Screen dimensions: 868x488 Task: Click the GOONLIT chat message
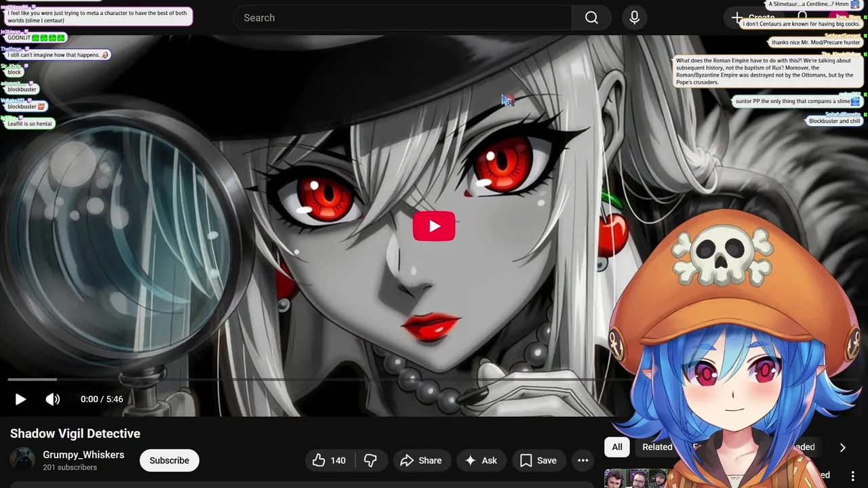point(36,38)
